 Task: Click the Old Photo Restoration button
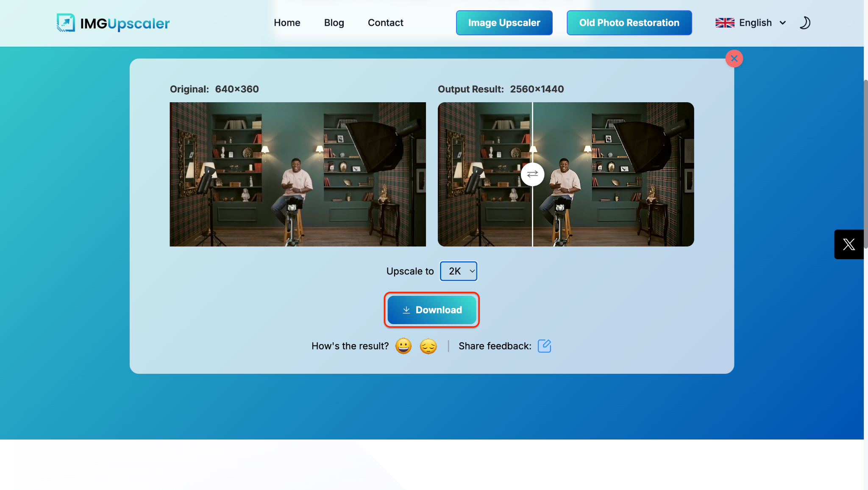(x=629, y=23)
